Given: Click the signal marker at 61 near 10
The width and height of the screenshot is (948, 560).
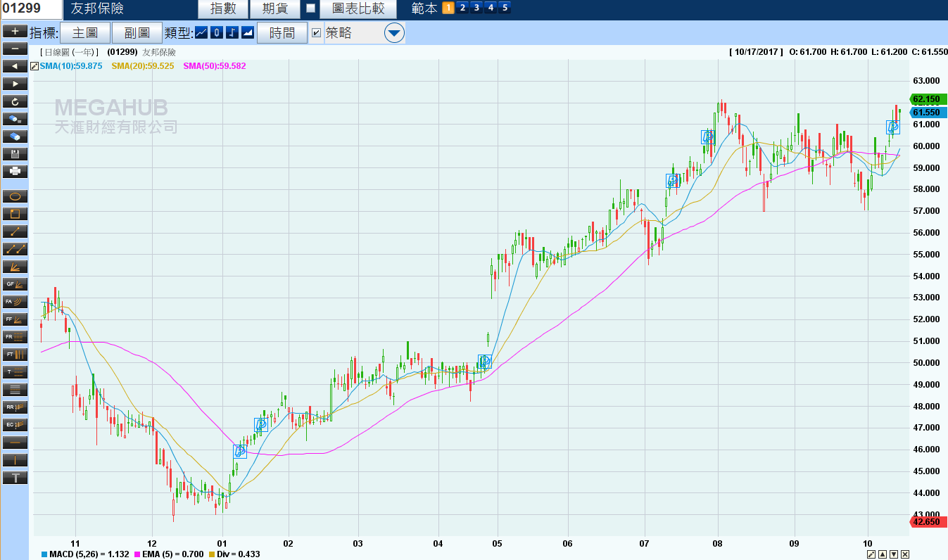Looking at the screenshot, I should click(x=893, y=127).
